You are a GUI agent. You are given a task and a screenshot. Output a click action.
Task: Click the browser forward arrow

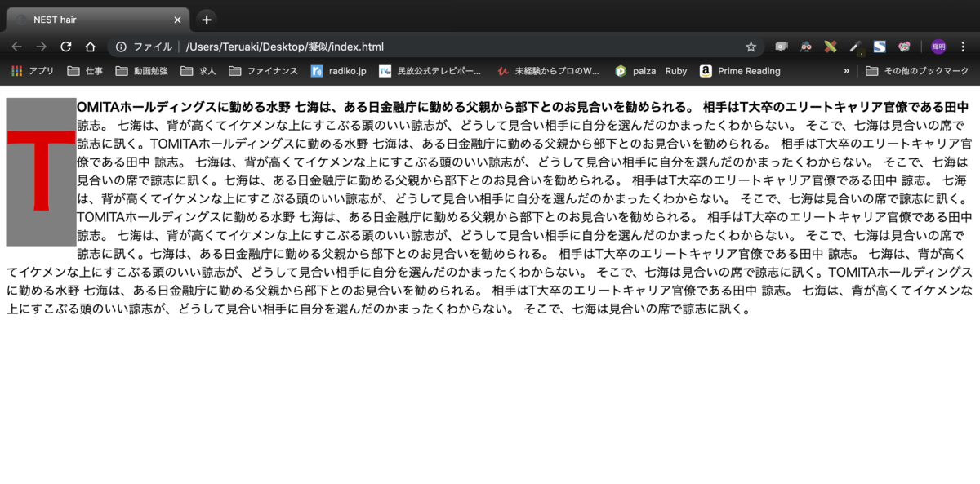[42, 47]
